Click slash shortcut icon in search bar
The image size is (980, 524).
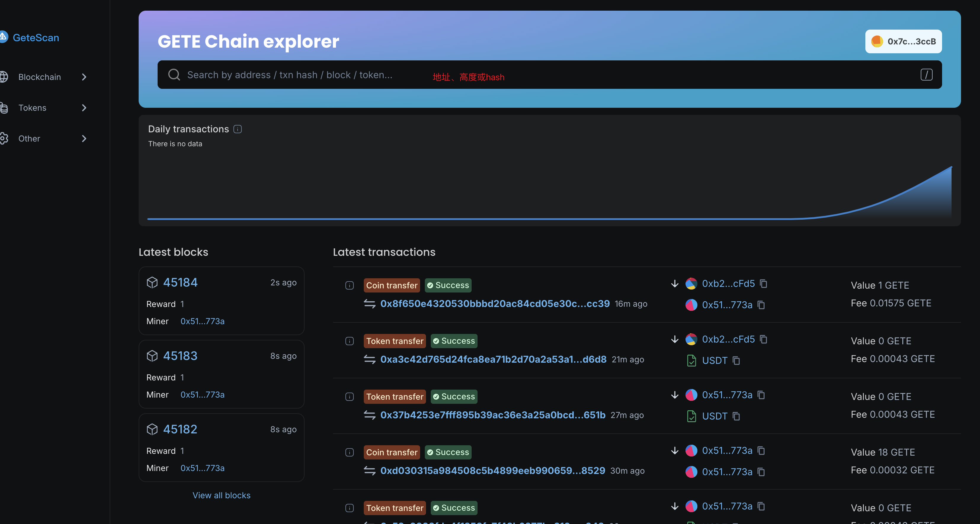click(x=926, y=75)
